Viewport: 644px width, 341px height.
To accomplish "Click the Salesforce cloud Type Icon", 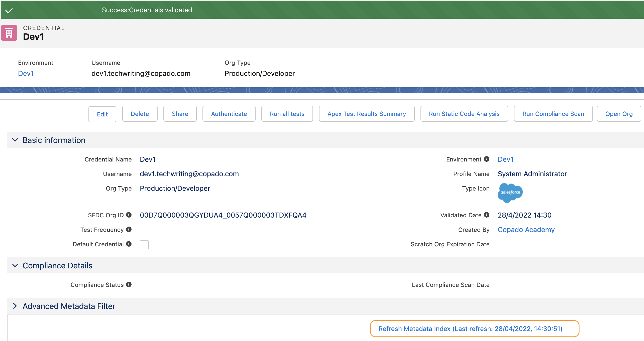I will point(510,192).
